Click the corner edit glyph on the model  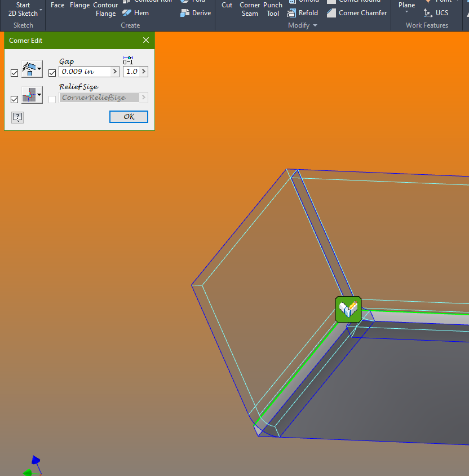coord(348,309)
